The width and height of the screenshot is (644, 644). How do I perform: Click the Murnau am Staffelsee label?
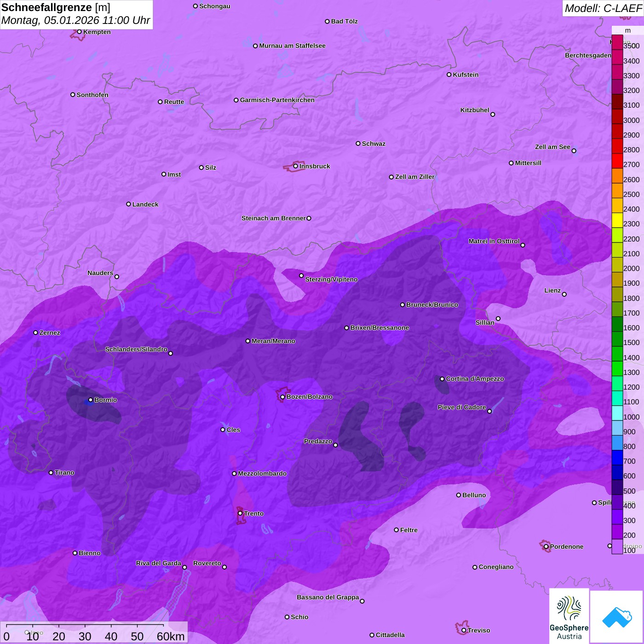[x=292, y=46]
